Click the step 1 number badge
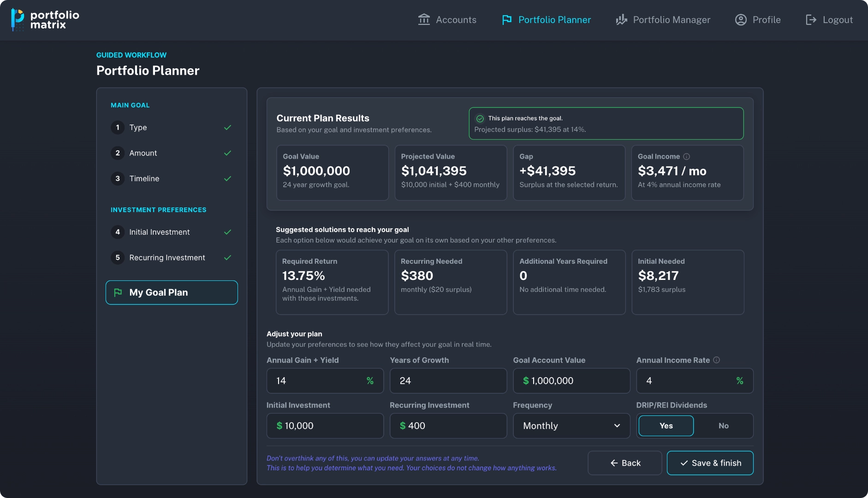Screen dimensions: 868x498 (118, 127)
